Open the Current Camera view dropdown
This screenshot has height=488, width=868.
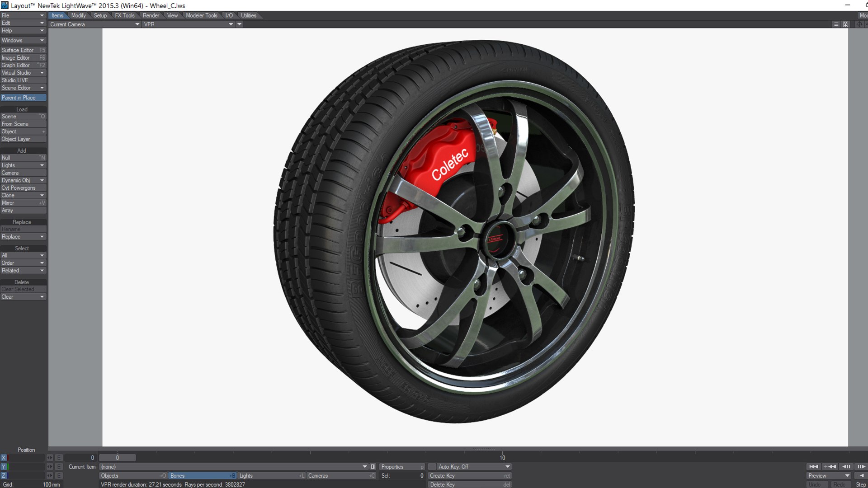[x=94, y=24]
